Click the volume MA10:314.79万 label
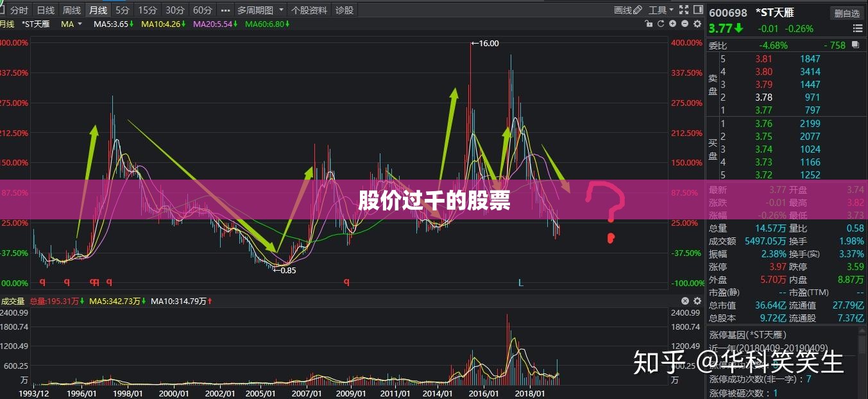 [x=179, y=301]
